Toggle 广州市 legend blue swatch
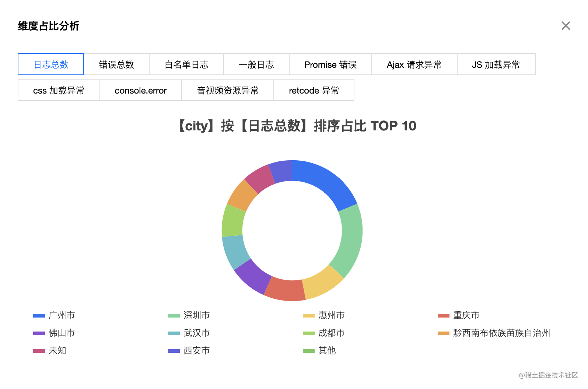Viewport: 588px width, 389px height. [39, 315]
